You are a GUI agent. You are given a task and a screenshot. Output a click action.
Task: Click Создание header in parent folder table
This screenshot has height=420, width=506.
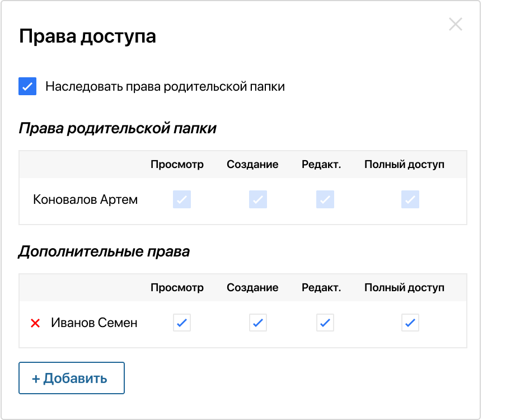pos(252,164)
